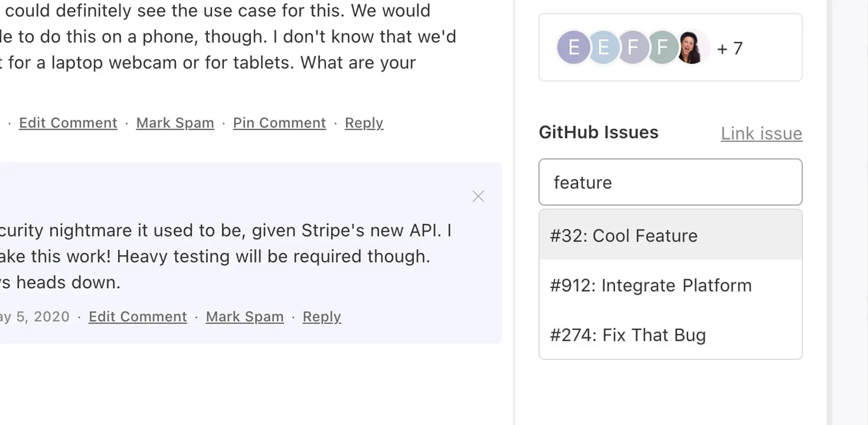
Task: Click "Reply" on the top comment
Action: coord(364,123)
